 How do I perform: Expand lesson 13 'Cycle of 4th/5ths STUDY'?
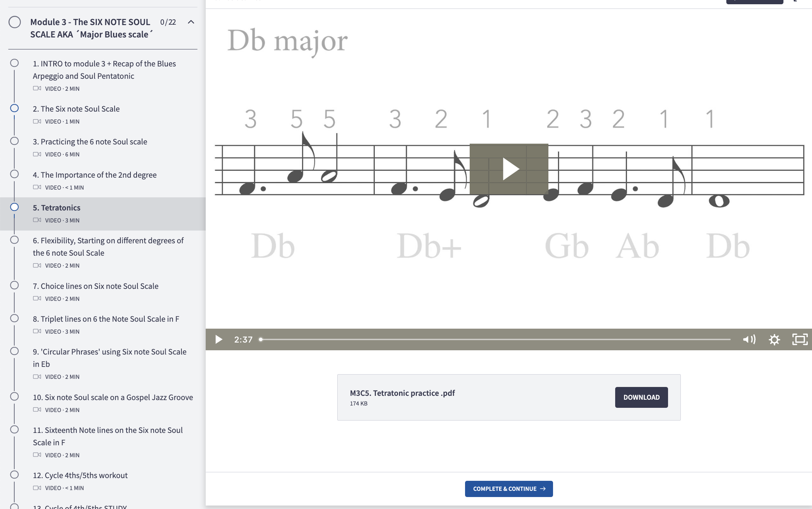(79, 506)
